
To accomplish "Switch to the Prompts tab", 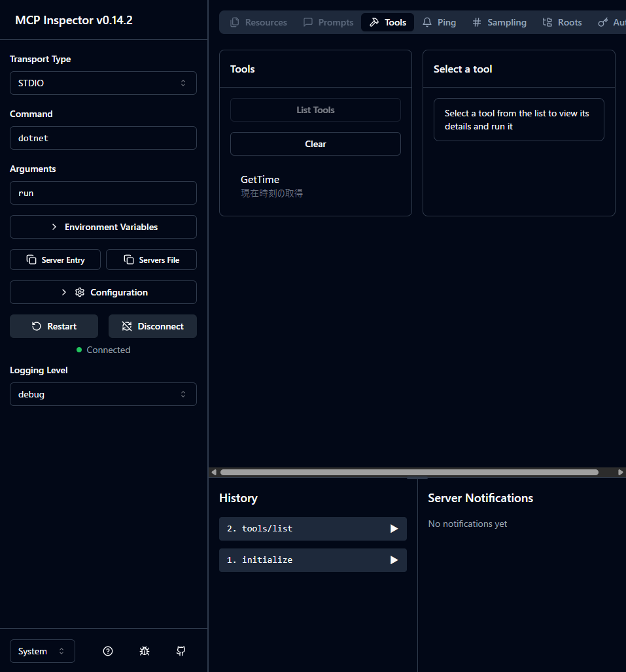I will [x=328, y=22].
